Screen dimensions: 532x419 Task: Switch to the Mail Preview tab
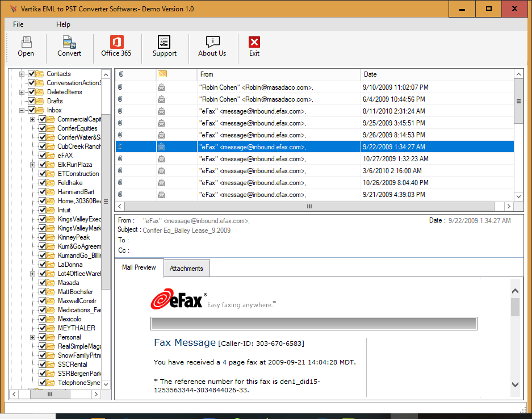[x=139, y=267]
